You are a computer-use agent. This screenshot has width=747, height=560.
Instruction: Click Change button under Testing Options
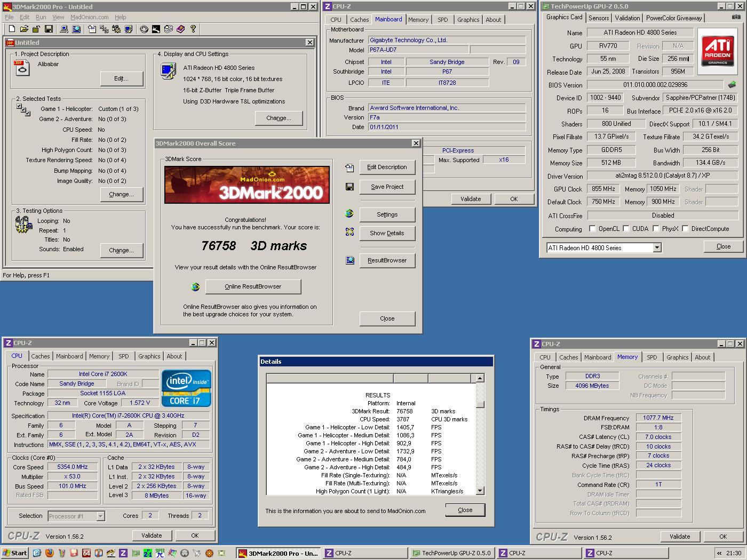click(121, 250)
